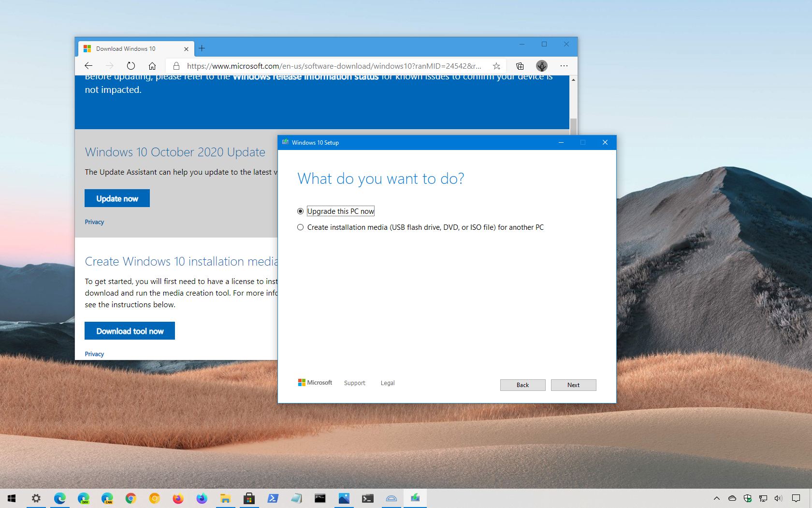Open OneDrive tray icon

(732, 498)
